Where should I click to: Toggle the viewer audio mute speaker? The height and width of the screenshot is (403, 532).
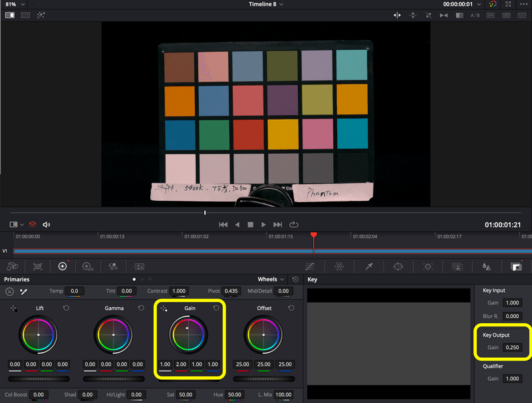pyautogui.click(x=47, y=225)
